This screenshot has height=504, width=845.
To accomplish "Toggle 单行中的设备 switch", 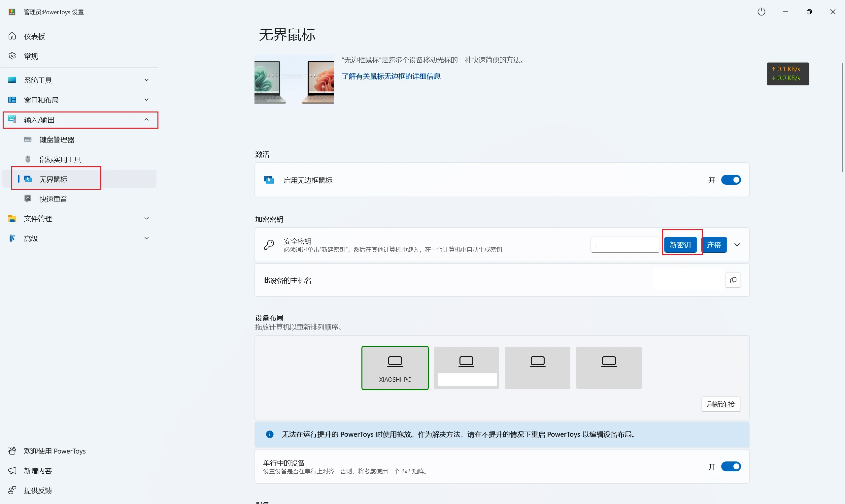I will pyautogui.click(x=731, y=466).
